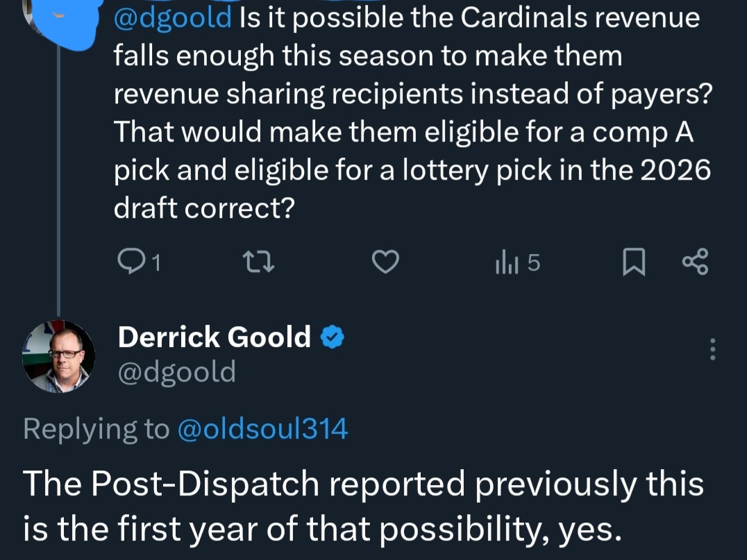
Task: Click the gray @dgoold handle under the name
Action: [x=177, y=371]
